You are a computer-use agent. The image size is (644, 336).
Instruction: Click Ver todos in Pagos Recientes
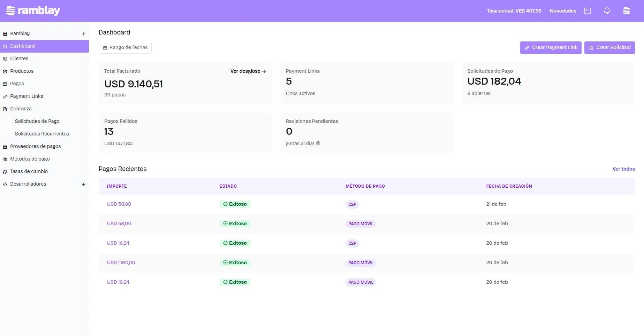point(623,169)
